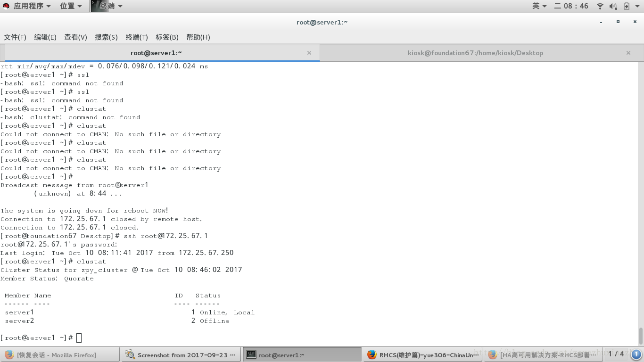The height and width of the screenshot is (362, 644).
Task: Open Screenshot from 2017-09-23 taskbar window
Action: 181,355
